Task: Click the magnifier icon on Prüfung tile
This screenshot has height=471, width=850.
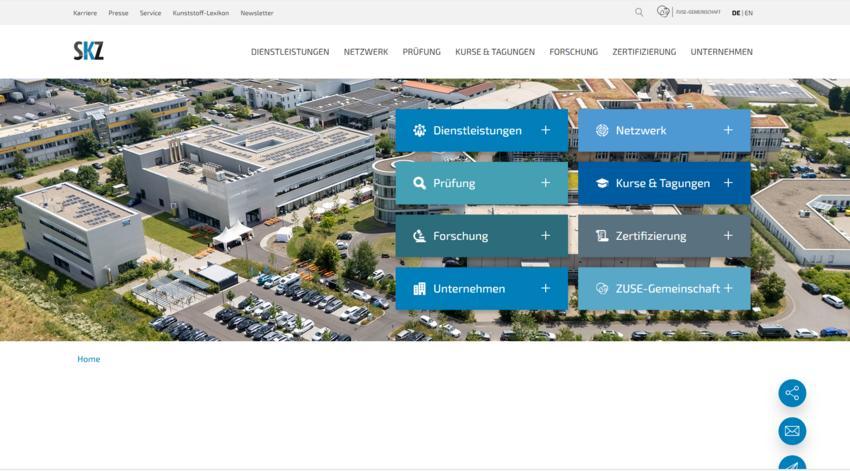Action: click(419, 183)
